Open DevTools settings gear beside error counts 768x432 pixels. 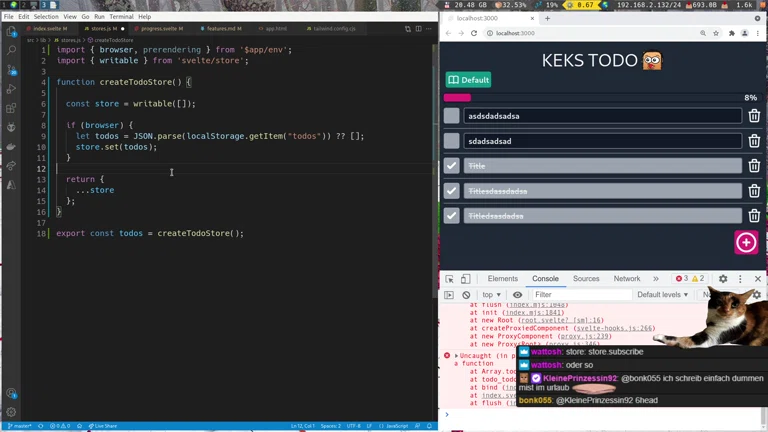pos(723,279)
